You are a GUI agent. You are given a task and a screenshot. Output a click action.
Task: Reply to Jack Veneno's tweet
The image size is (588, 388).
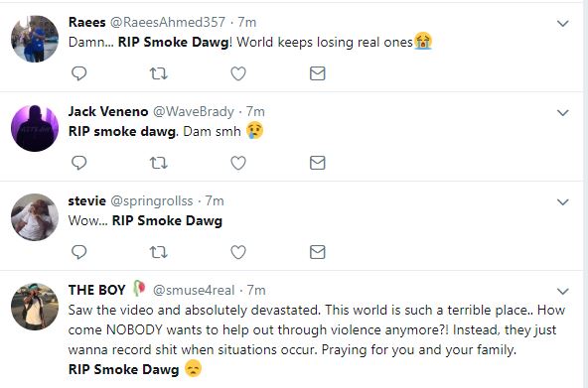(79, 163)
